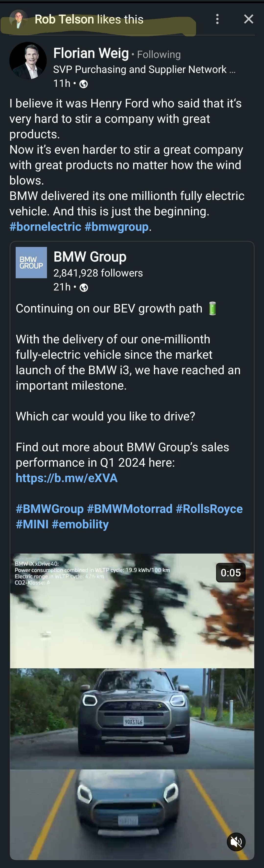Open the #bornelectric hashtag
The width and height of the screenshot is (264, 868).
click(46, 227)
